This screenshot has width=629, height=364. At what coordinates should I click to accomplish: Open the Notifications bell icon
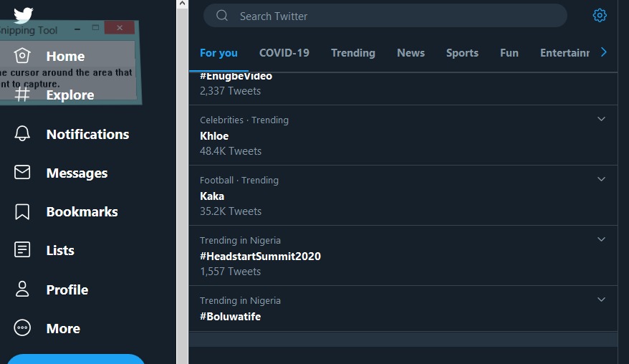[x=22, y=134]
